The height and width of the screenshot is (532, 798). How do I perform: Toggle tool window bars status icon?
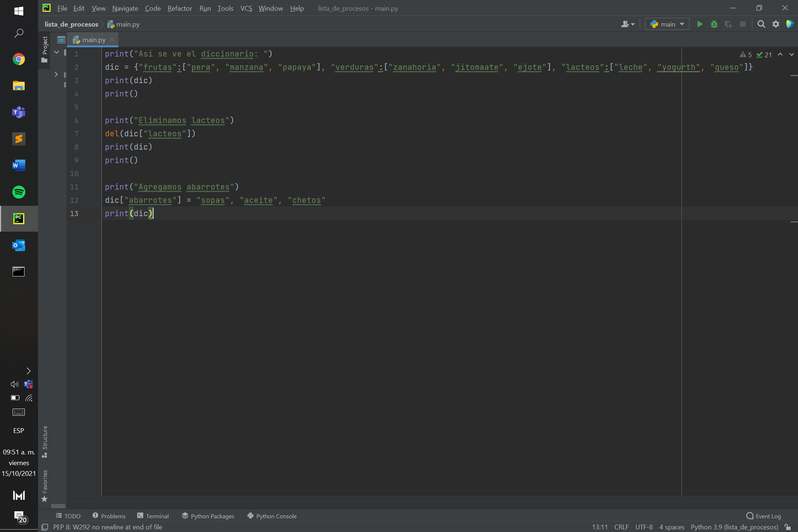coord(45,527)
